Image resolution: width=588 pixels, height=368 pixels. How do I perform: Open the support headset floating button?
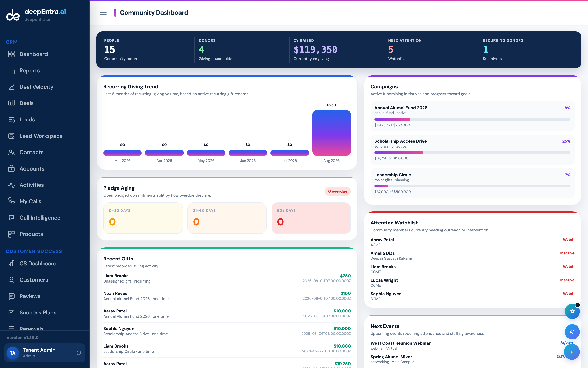(x=572, y=332)
